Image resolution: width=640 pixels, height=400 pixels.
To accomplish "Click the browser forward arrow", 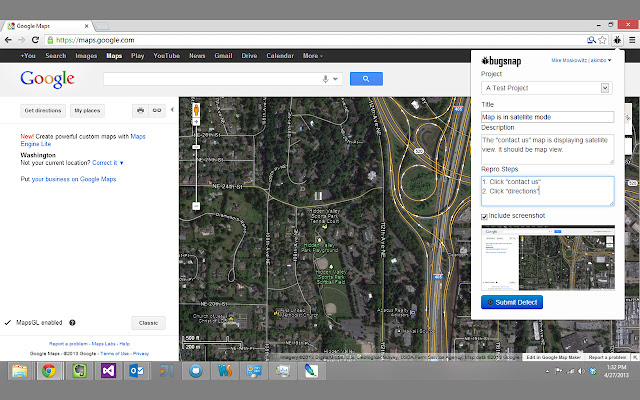I will click(22, 40).
